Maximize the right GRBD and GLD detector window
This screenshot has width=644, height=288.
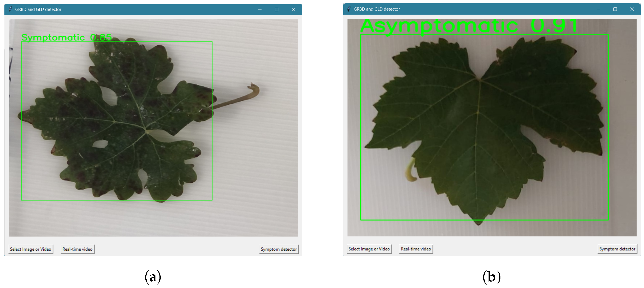point(615,9)
